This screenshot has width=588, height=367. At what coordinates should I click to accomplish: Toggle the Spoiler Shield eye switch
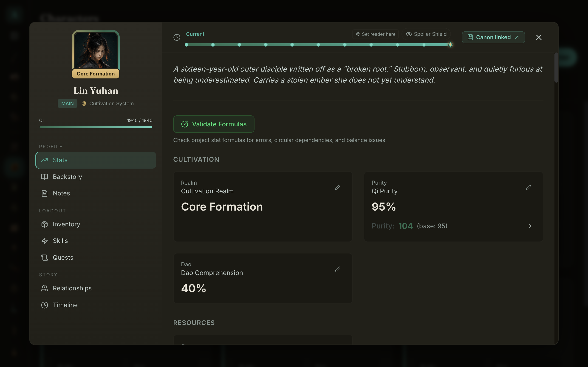(426, 34)
